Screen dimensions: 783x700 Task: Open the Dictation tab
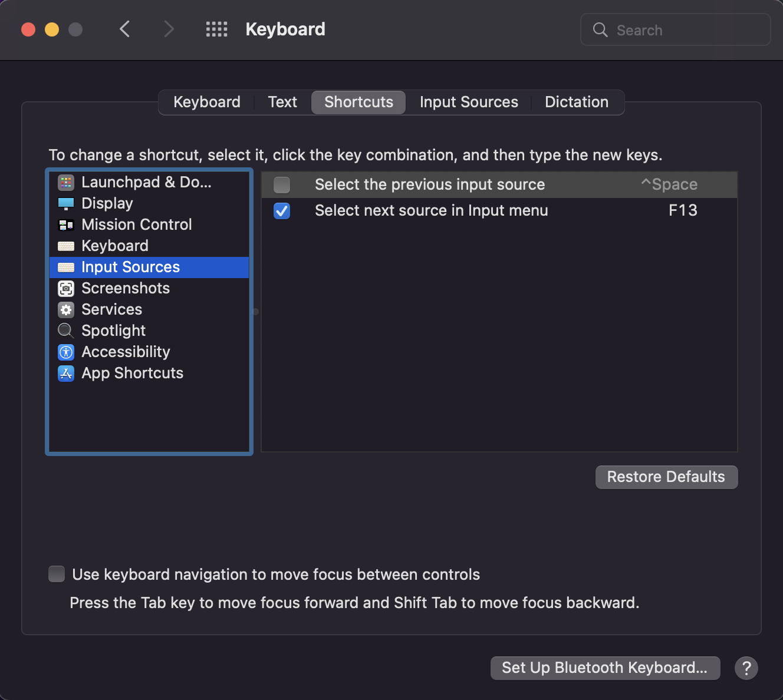[577, 102]
